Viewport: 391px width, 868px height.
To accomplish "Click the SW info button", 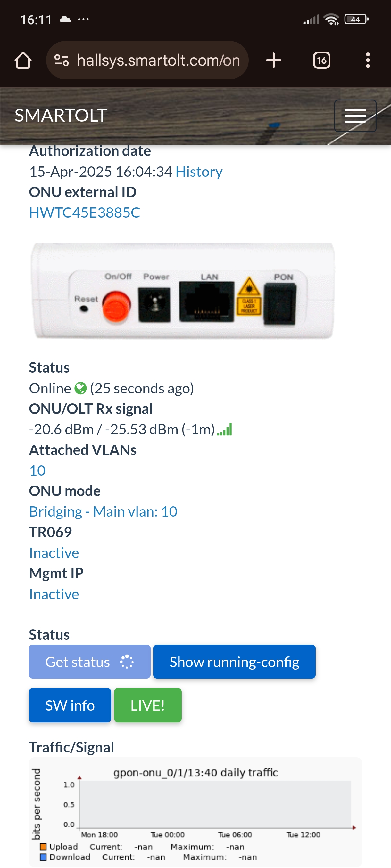I will [x=70, y=705].
